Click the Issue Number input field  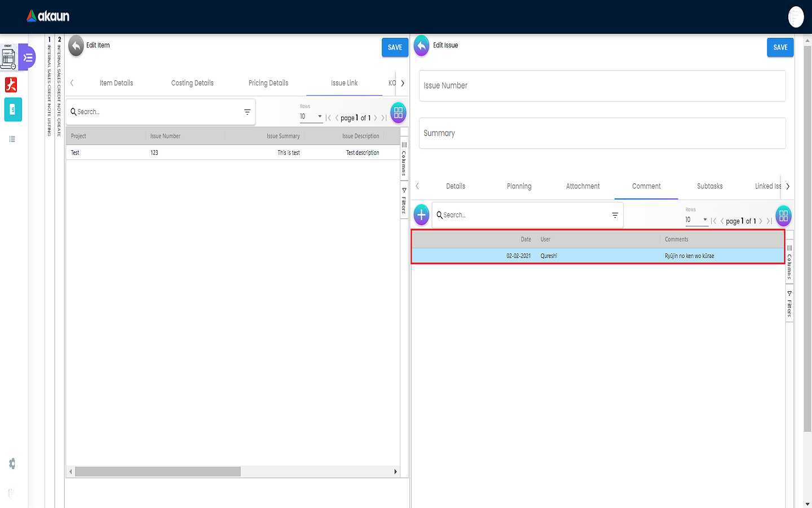[x=602, y=86]
